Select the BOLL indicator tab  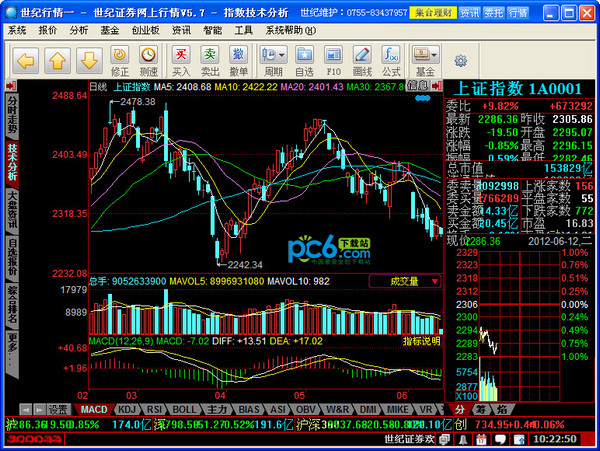coord(184,409)
